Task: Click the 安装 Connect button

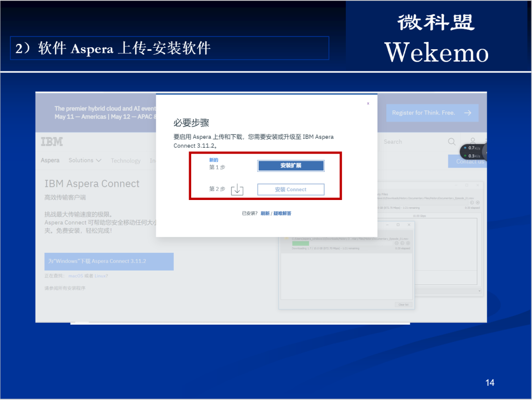Action: tap(291, 189)
